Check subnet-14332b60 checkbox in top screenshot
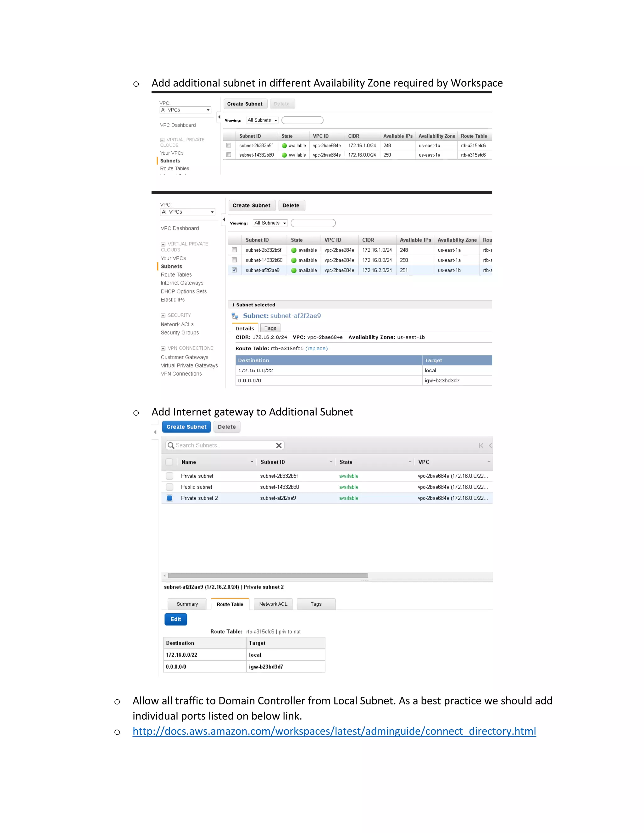Viewport: 644px width, 833px height. click(229, 154)
